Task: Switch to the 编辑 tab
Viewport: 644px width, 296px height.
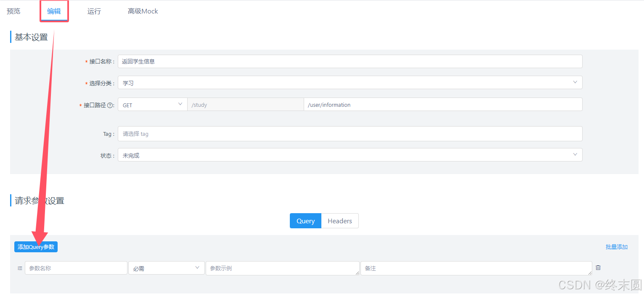Action: pyautogui.click(x=54, y=11)
